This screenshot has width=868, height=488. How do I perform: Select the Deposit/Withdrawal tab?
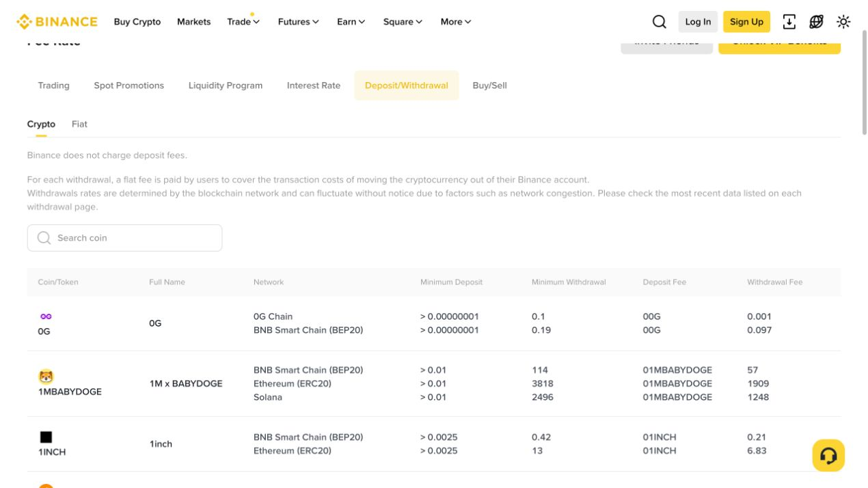[407, 85]
